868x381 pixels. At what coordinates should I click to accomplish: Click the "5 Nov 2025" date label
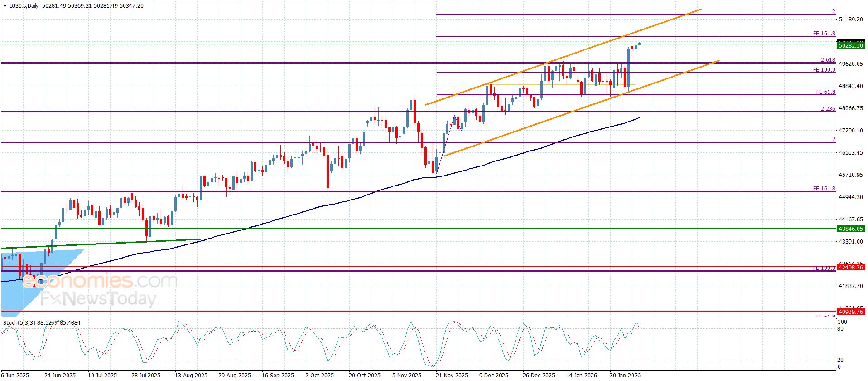click(x=407, y=376)
